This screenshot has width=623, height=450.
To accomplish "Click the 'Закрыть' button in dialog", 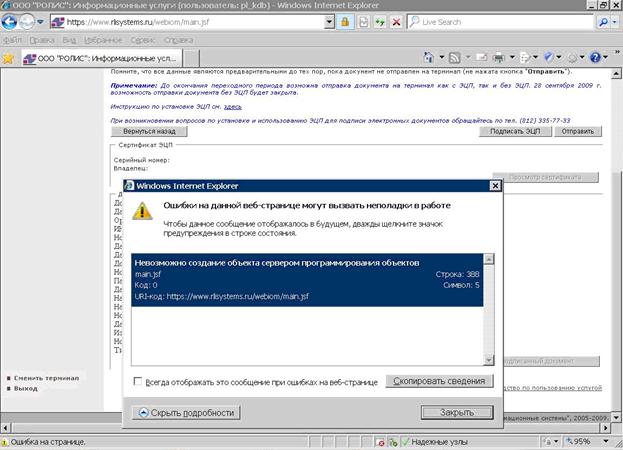I will click(x=457, y=413).
